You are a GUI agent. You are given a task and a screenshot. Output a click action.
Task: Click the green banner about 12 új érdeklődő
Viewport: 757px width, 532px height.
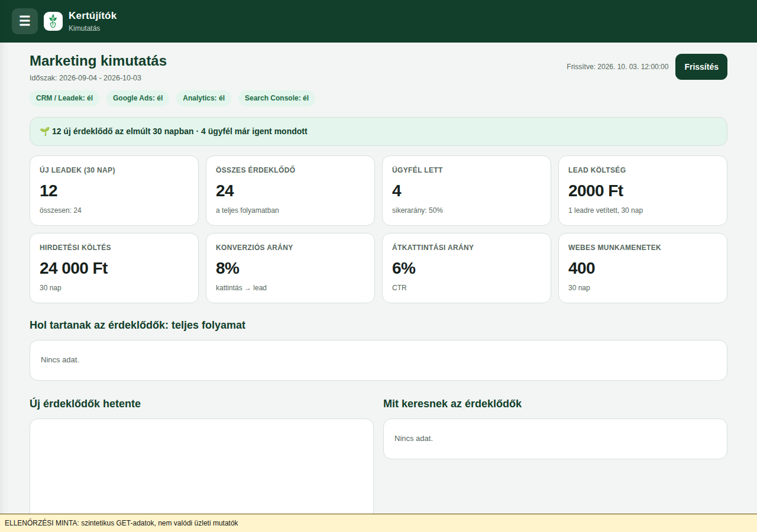(378, 131)
